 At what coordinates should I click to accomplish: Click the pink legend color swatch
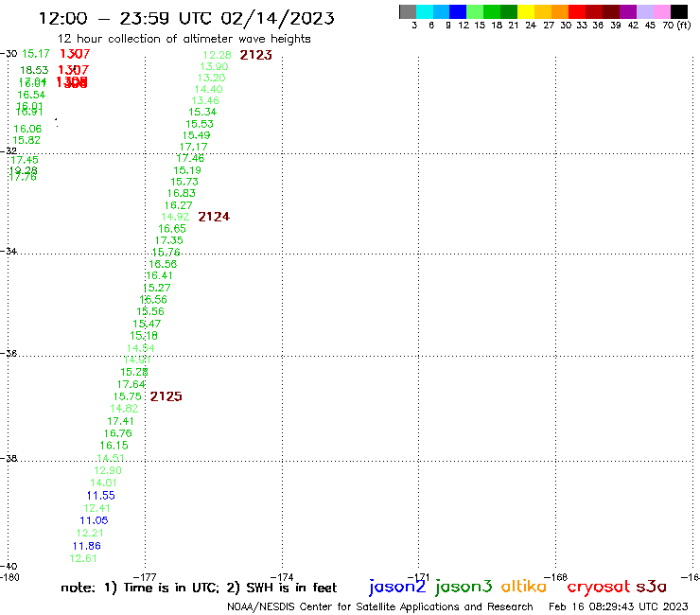click(661, 11)
